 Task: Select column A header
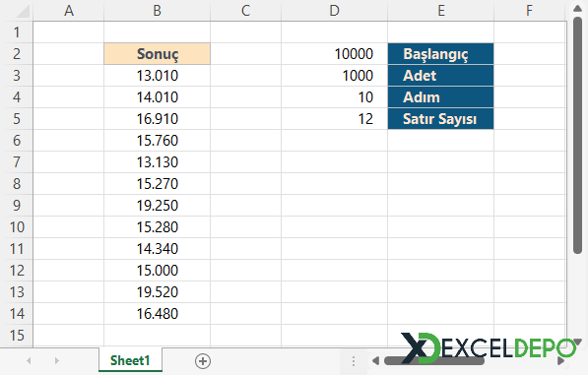click(x=69, y=11)
